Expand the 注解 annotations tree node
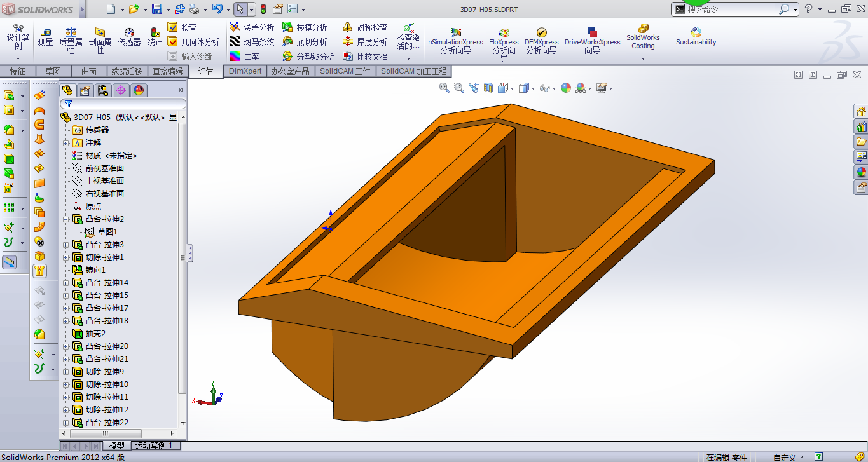 pos(66,143)
